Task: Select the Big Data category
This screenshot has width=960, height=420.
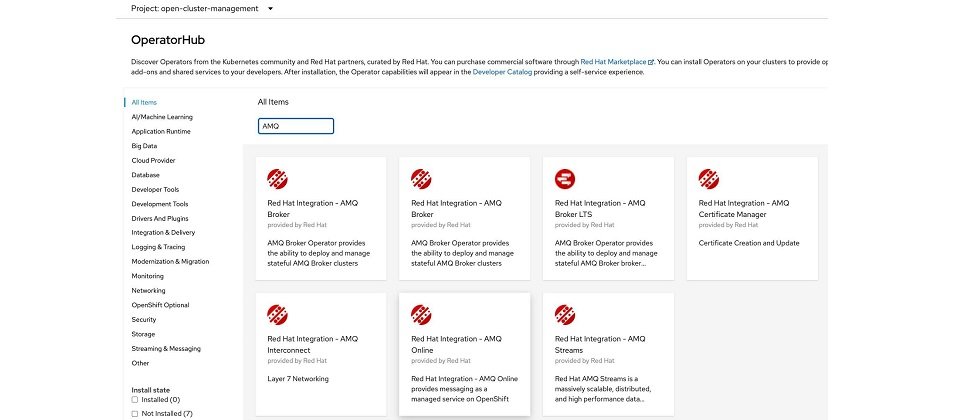Action: pos(144,146)
